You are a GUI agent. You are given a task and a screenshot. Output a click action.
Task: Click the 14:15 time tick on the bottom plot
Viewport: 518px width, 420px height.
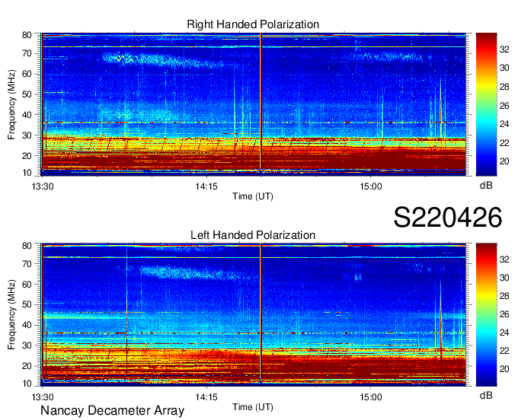(206, 396)
